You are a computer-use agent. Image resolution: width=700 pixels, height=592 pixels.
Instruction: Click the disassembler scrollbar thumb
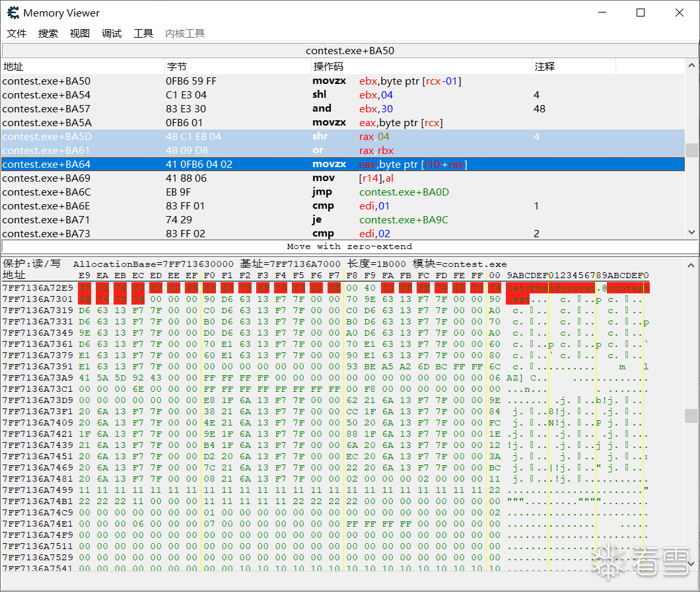[691, 150]
